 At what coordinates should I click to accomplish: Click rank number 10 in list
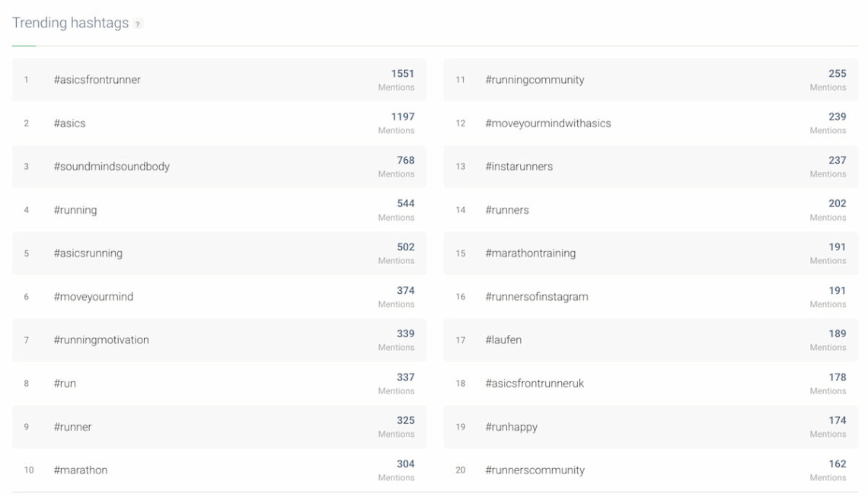point(29,470)
